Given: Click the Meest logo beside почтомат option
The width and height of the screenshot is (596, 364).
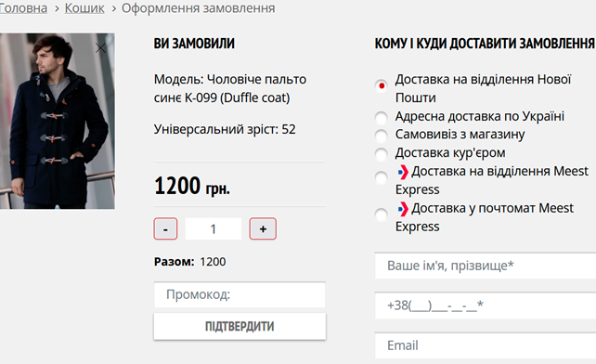Looking at the screenshot, I should tap(403, 209).
